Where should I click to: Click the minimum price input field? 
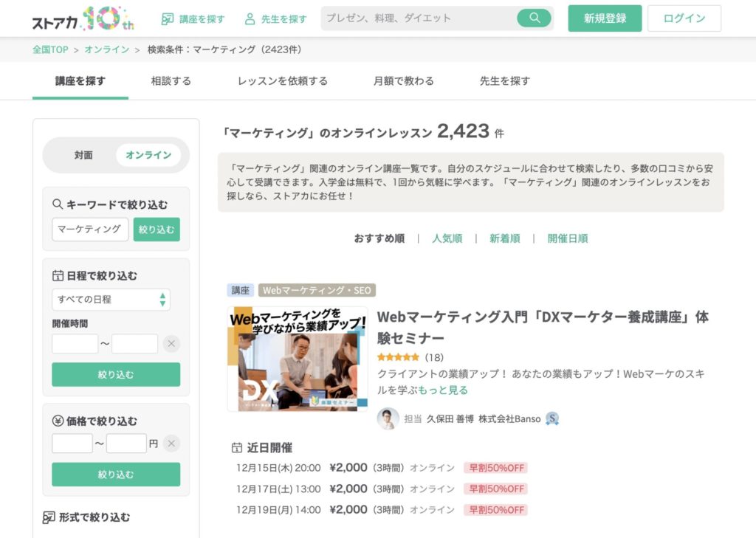pyautogui.click(x=72, y=444)
